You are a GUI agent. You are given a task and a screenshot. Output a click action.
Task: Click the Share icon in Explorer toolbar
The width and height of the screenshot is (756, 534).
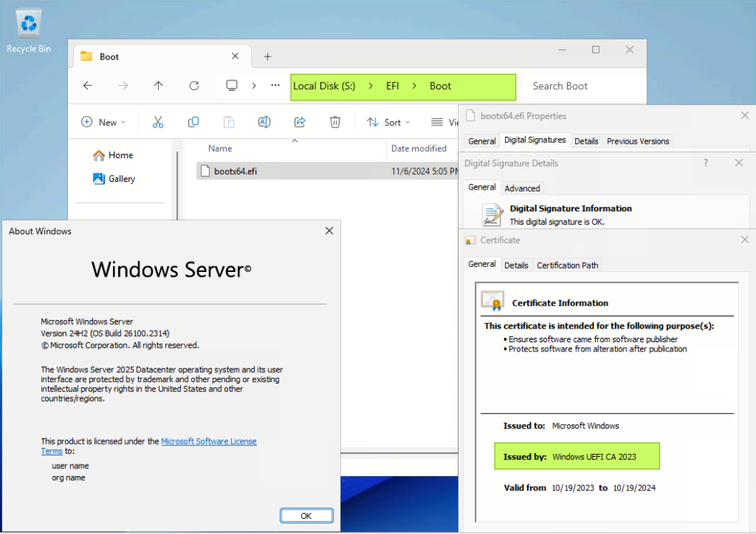pos(300,122)
